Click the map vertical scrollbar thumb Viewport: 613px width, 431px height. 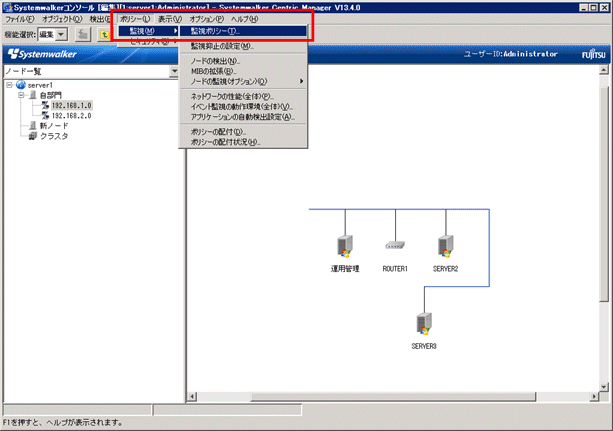[604, 194]
